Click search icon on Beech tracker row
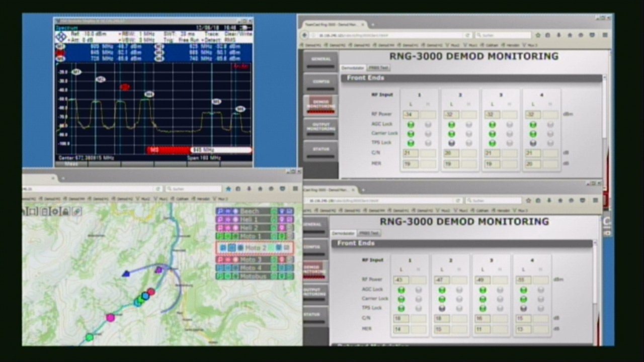644x362 pixels. (220, 212)
